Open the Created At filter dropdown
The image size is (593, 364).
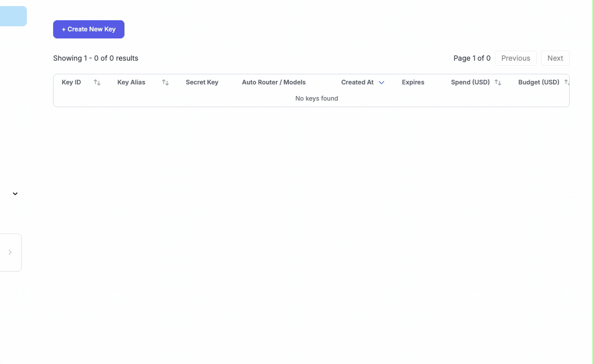click(x=381, y=82)
